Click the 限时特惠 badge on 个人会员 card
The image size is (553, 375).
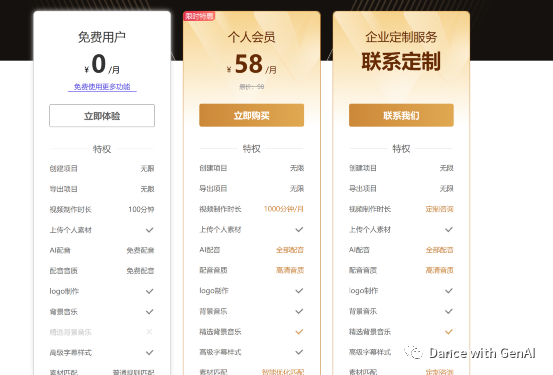tap(199, 16)
